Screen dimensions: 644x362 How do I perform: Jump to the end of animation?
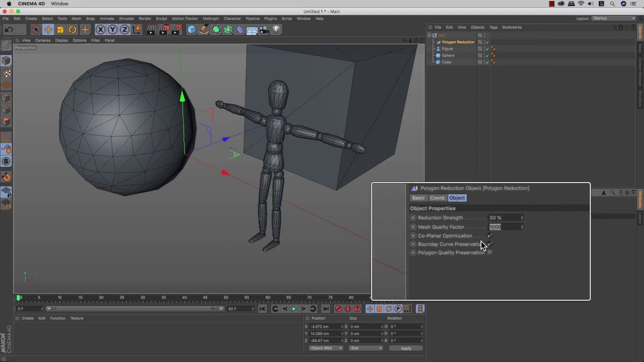pos(326,309)
